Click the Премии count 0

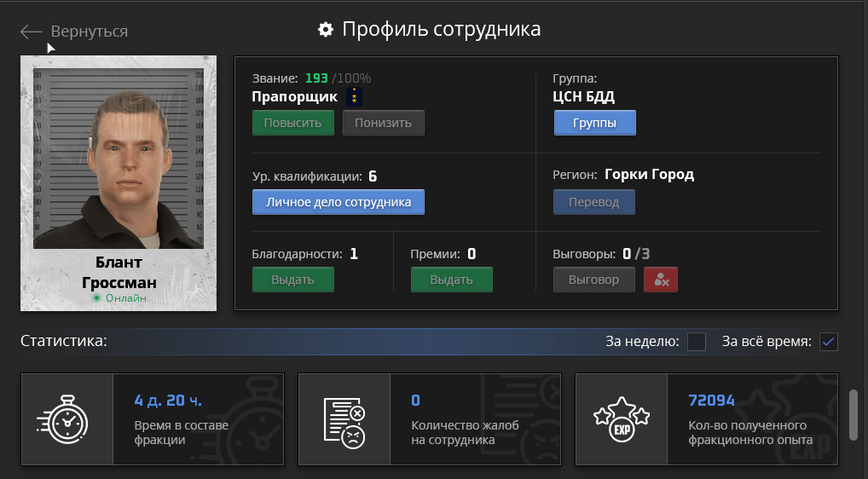click(472, 254)
